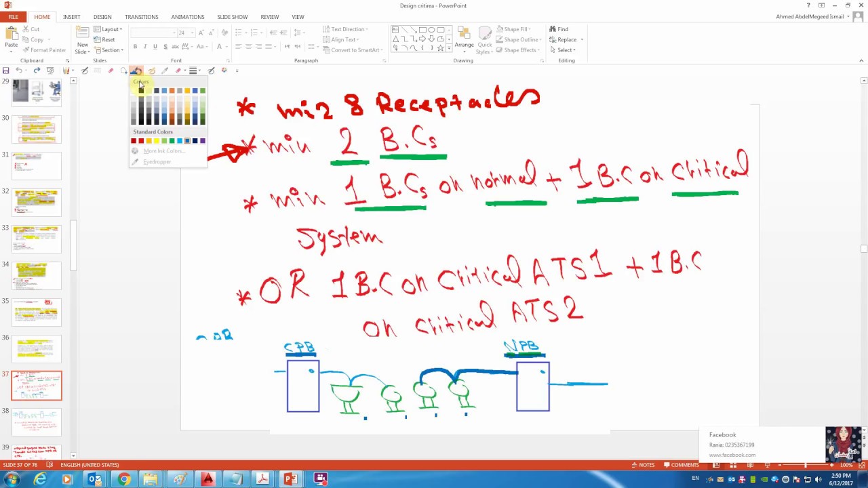Screen dimensions: 868x488
Task: Open Quick Styles gallery
Action: [484, 41]
